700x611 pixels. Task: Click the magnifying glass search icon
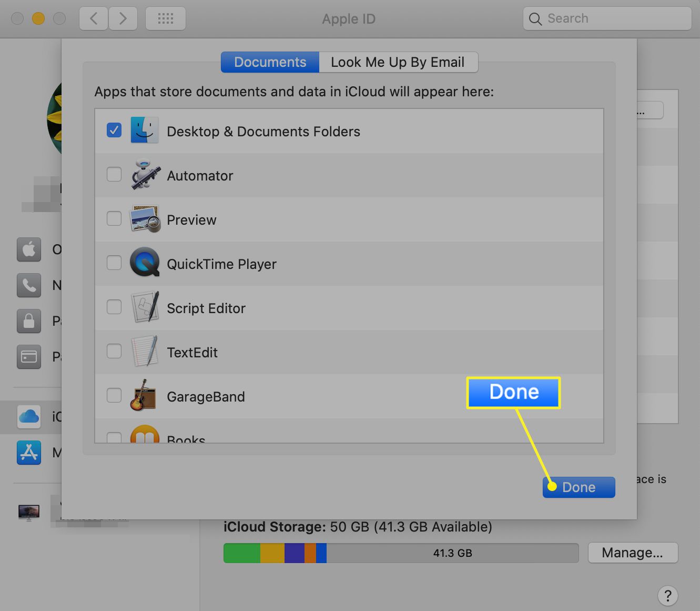coord(535,19)
